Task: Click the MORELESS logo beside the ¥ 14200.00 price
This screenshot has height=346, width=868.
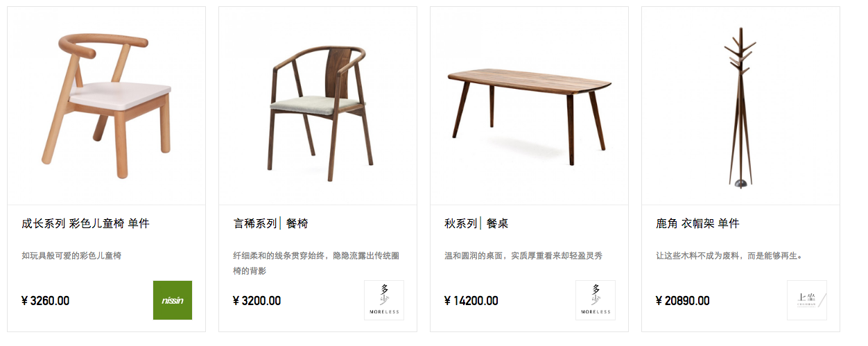Action: point(596,300)
